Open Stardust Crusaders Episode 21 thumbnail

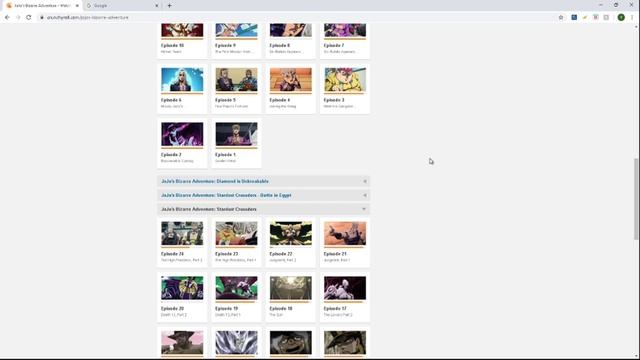345,233
